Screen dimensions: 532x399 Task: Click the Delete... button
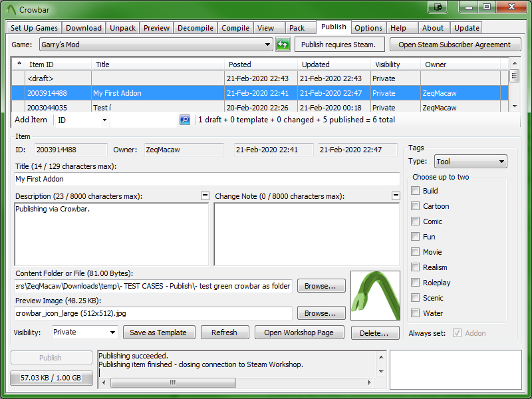375,333
